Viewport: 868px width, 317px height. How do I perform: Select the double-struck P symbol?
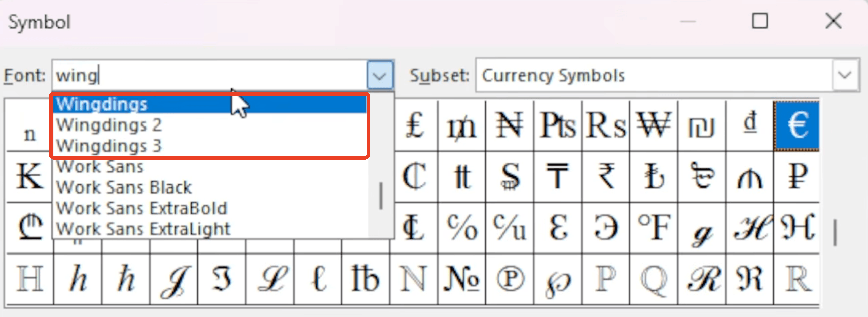coord(606,280)
